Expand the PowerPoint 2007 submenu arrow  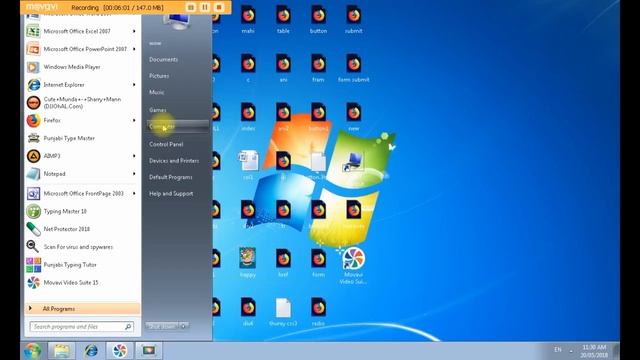134,49
